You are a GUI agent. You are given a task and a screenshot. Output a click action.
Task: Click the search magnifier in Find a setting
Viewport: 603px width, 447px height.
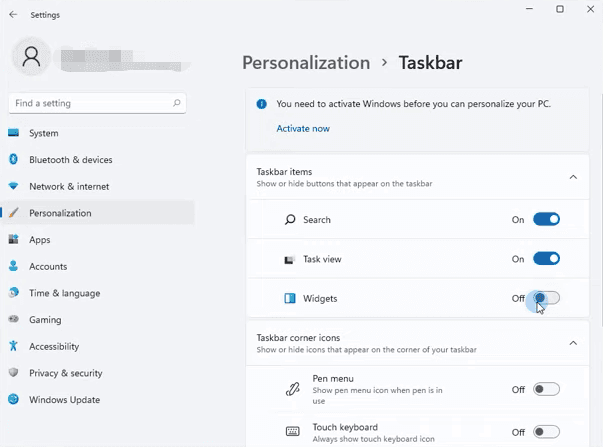177,103
